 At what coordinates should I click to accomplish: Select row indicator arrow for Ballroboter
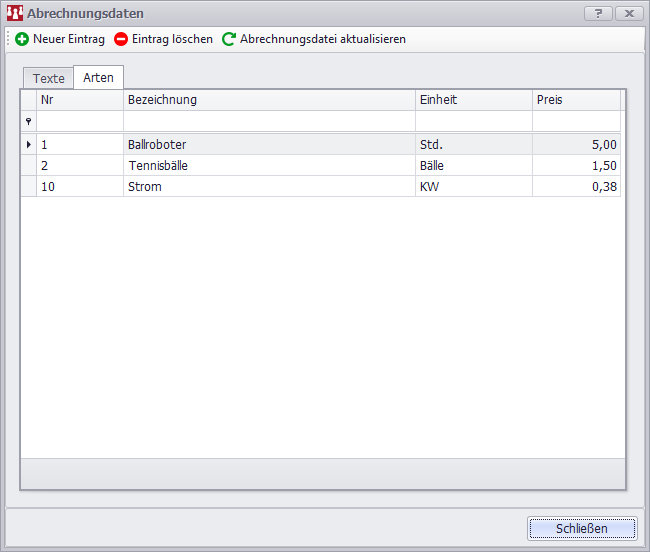[28, 145]
